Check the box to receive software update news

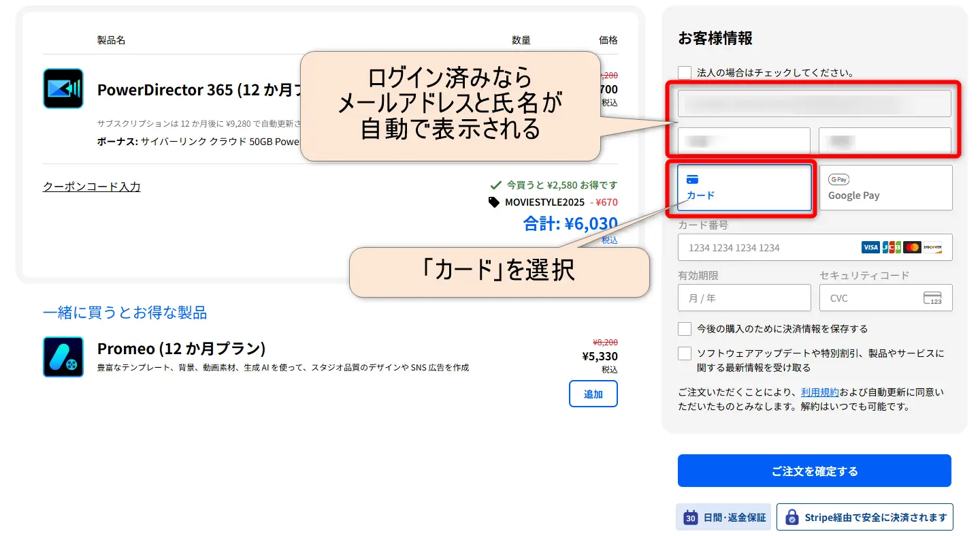pos(684,353)
